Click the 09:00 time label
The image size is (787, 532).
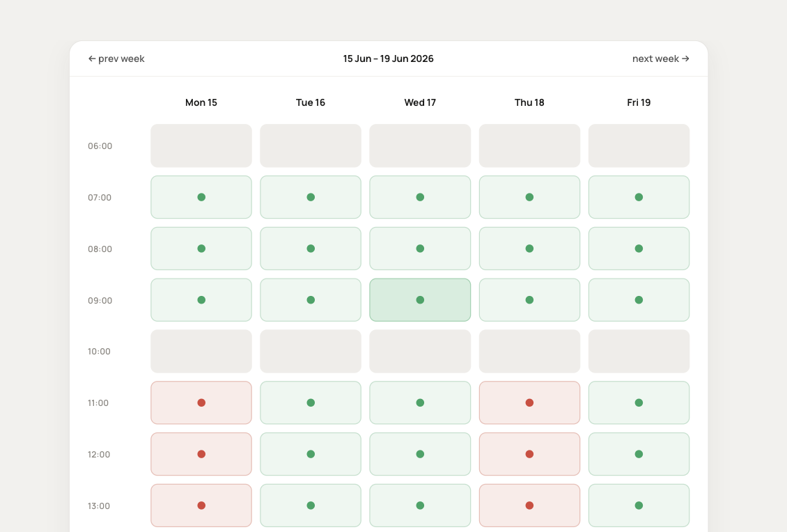100,301
